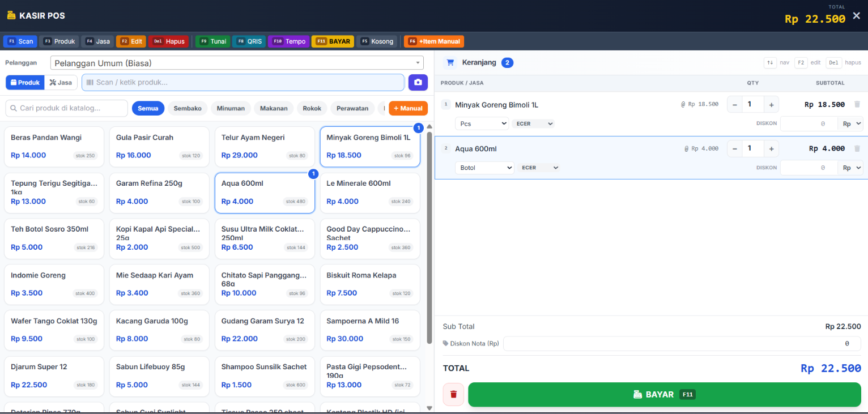Screen dimensions: 868x414
Task: Click Del Hapus toolbar button
Action: pyautogui.click(x=169, y=41)
